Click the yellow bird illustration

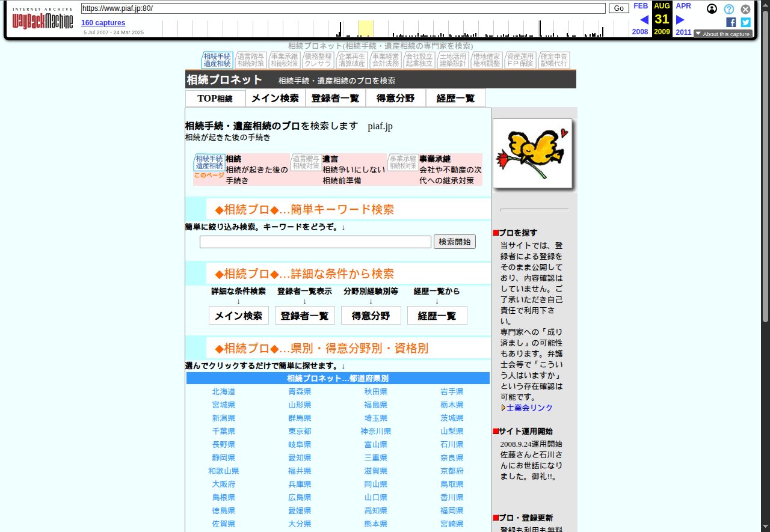[532, 153]
